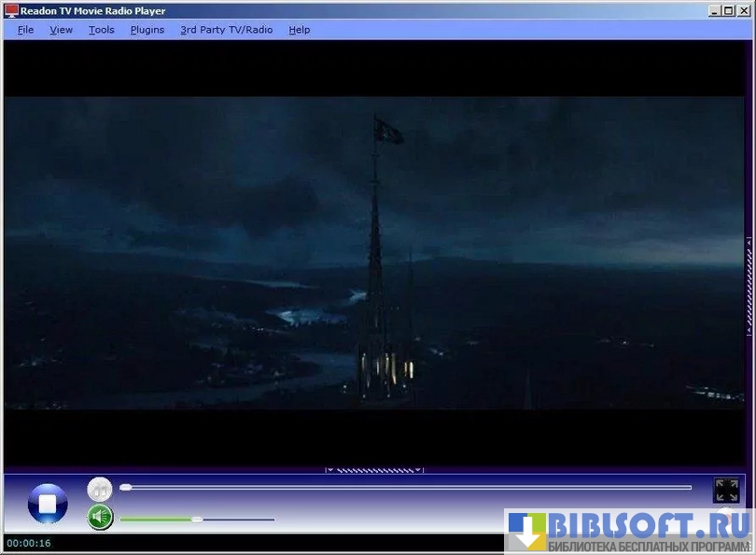Click the volume slider handle
Image resolution: width=756 pixels, height=555 pixels.
coord(197,519)
